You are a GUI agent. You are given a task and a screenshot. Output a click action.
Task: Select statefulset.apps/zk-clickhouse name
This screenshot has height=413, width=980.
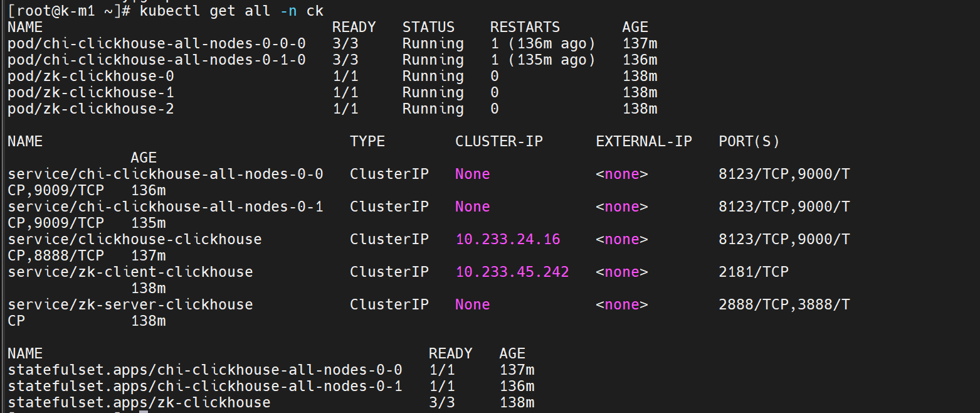(139, 402)
